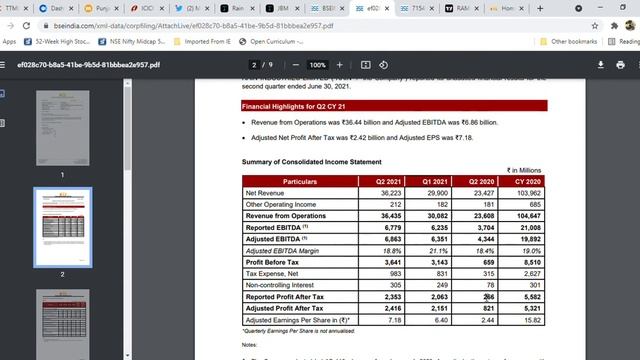640x360 pixels.
Task: Click the Financial Highlights for Q2 CY 21 heading
Action: (293, 107)
